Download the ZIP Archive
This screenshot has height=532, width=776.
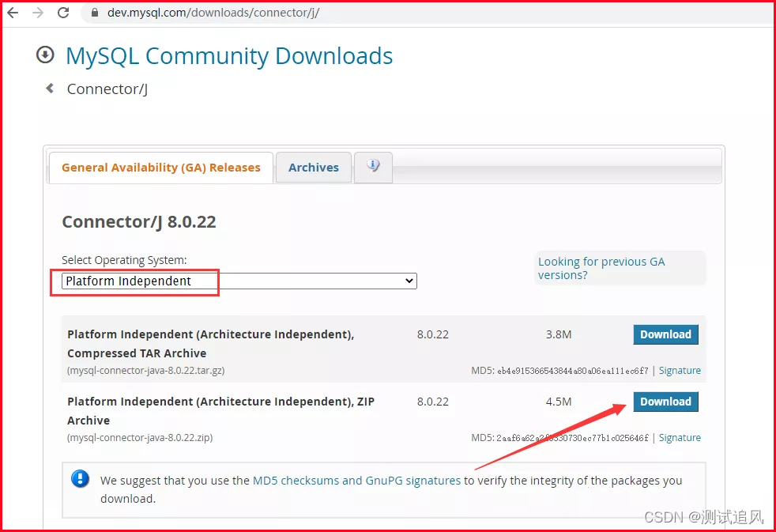[x=665, y=402]
